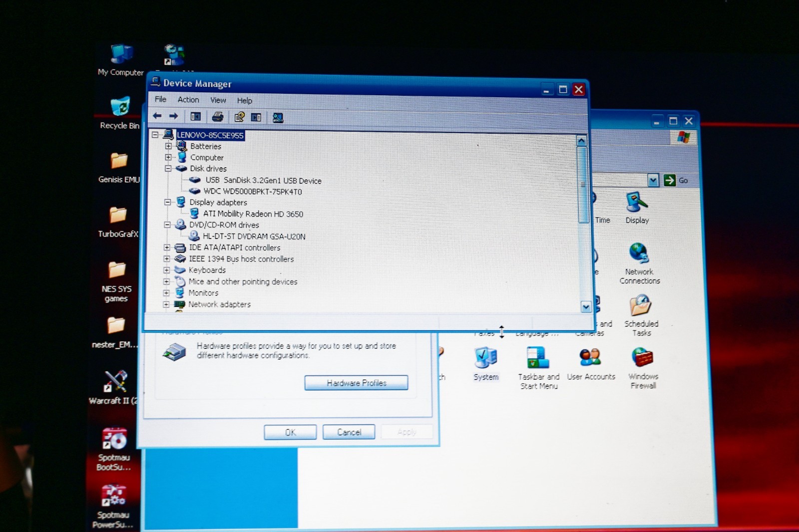Expand the Network adapters node
This screenshot has height=532, width=799.
tap(166, 304)
